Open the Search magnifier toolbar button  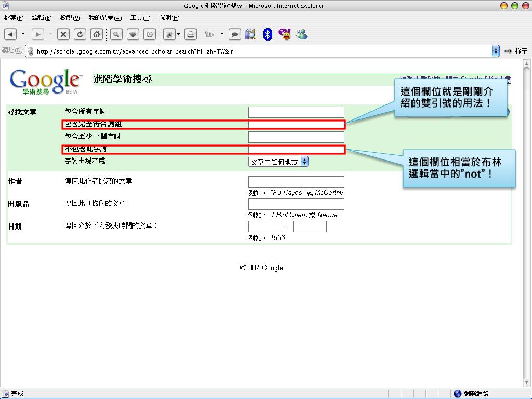(116, 34)
